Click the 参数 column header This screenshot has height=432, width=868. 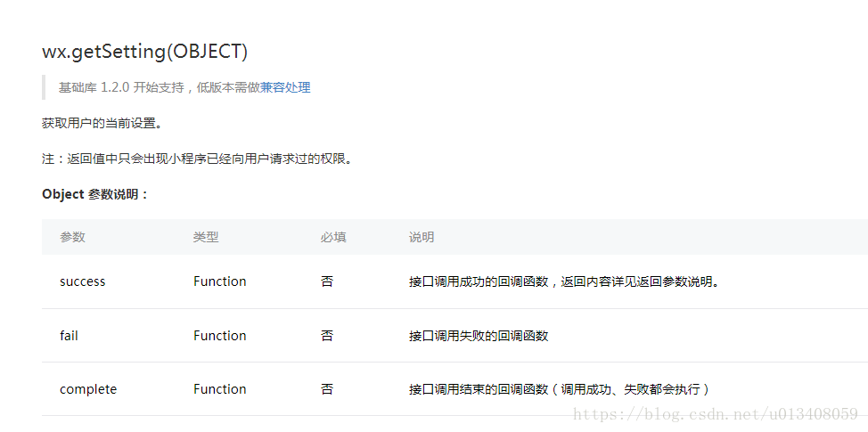(72, 237)
